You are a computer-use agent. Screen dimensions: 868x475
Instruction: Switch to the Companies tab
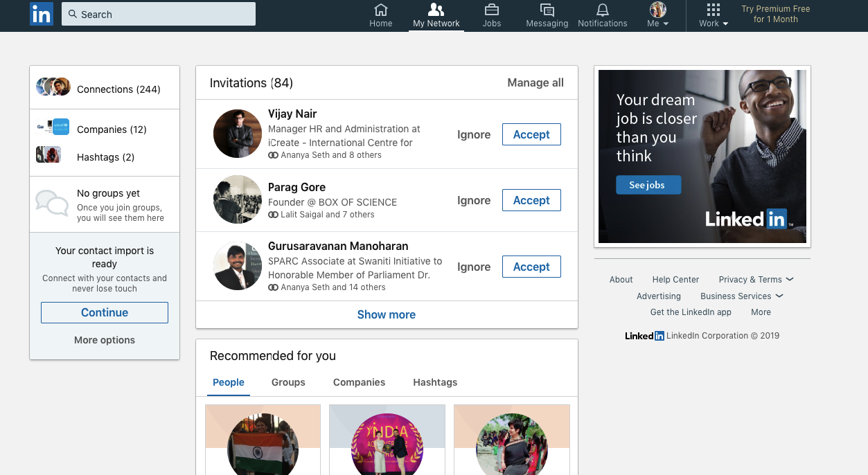[359, 382]
